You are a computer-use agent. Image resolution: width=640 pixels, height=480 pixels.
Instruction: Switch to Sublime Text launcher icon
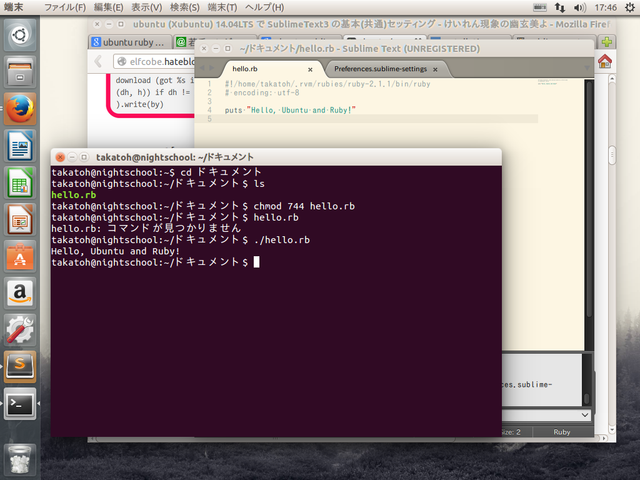pos(20,367)
